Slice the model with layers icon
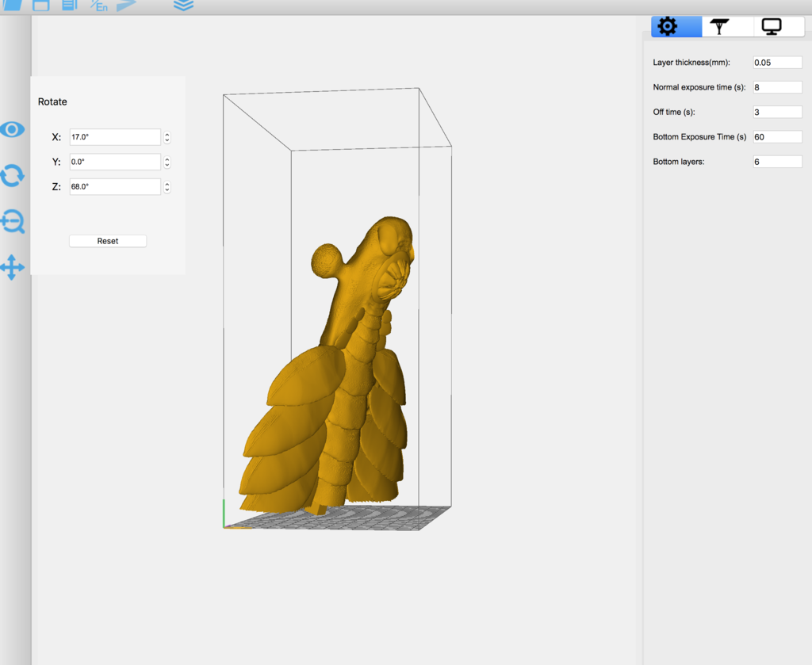Image resolution: width=812 pixels, height=665 pixels. click(x=183, y=6)
